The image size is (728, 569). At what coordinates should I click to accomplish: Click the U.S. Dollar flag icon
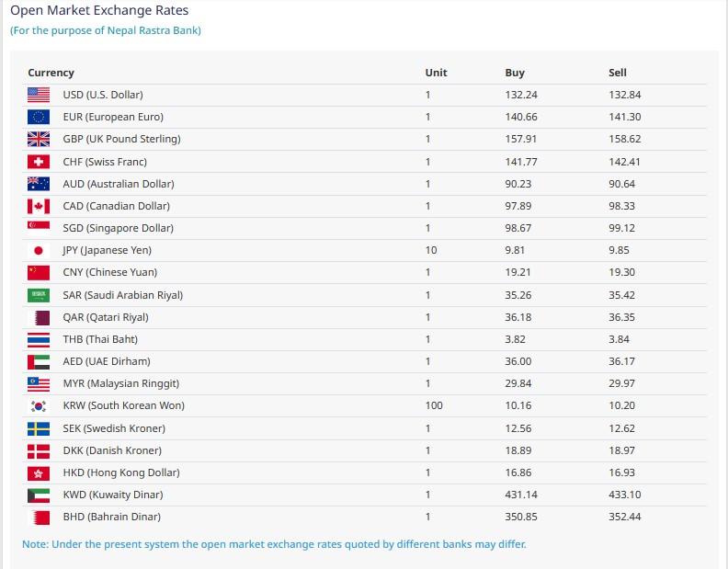[x=39, y=95]
